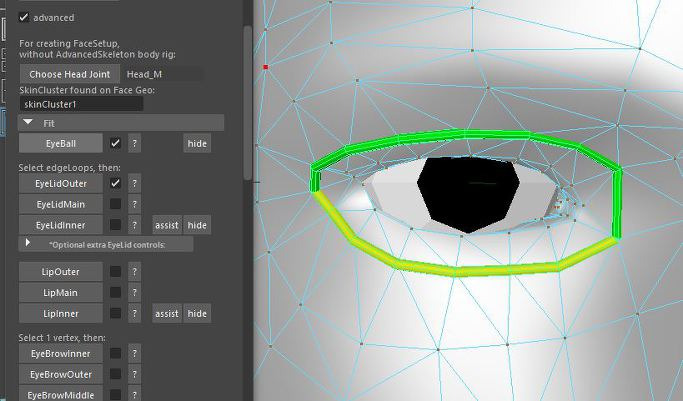This screenshot has height=401, width=683.
Task: Click the LipMain button
Action: (61, 293)
